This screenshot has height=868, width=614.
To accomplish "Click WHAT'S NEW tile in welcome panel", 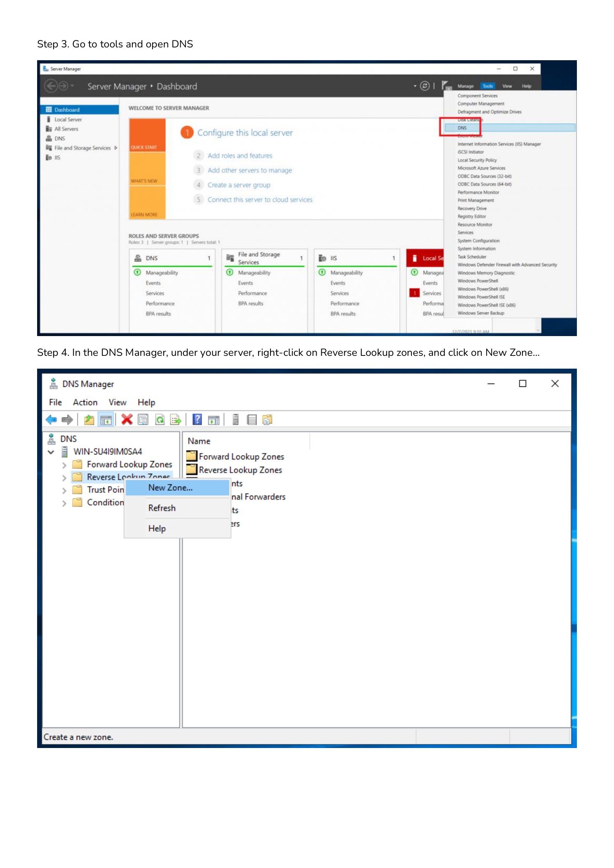I will (147, 169).
